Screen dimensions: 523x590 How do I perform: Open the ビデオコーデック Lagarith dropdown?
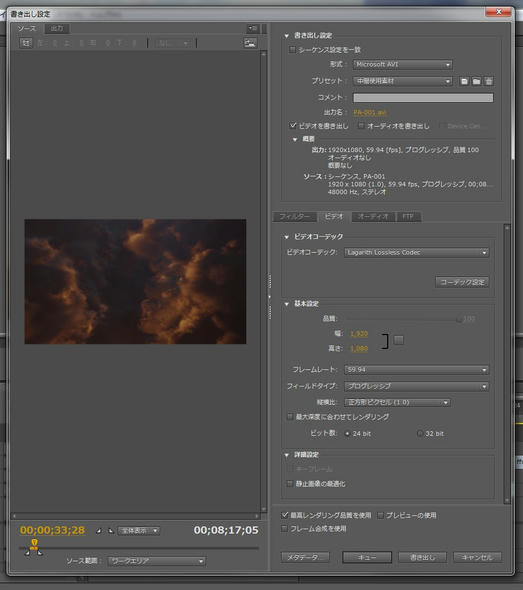(417, 252)
